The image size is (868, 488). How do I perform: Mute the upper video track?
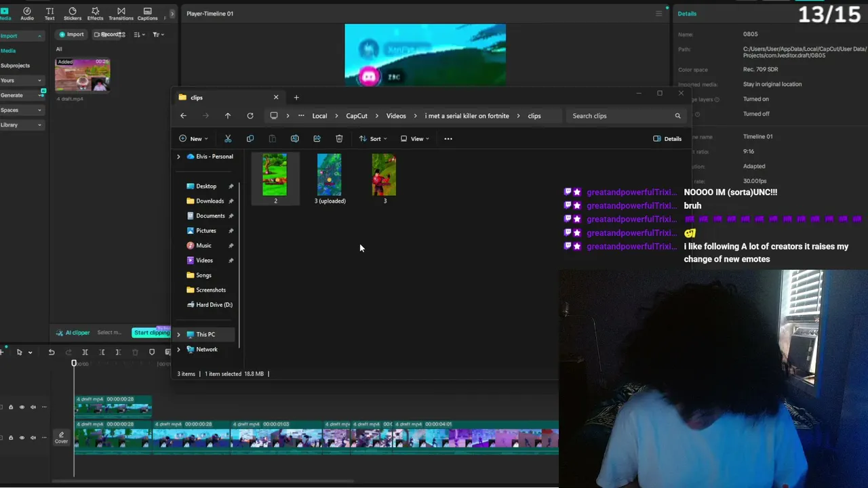[33, 407]
